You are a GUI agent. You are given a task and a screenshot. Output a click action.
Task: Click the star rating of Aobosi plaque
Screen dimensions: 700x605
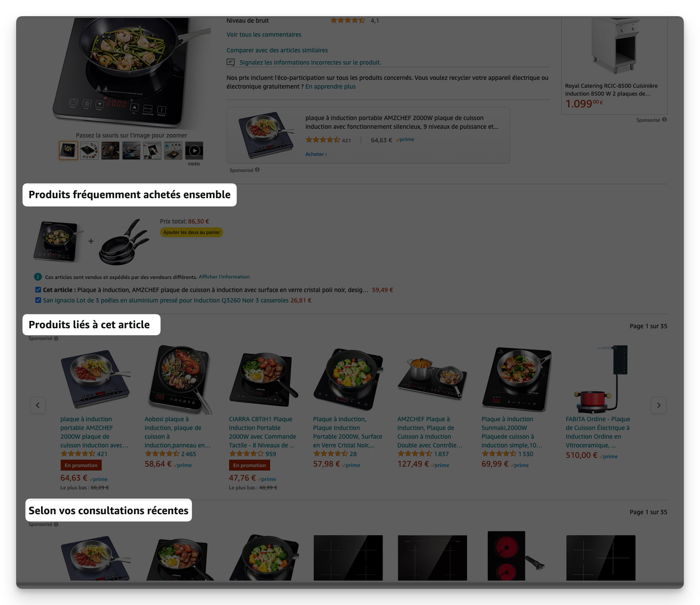[x=162, y=454]
